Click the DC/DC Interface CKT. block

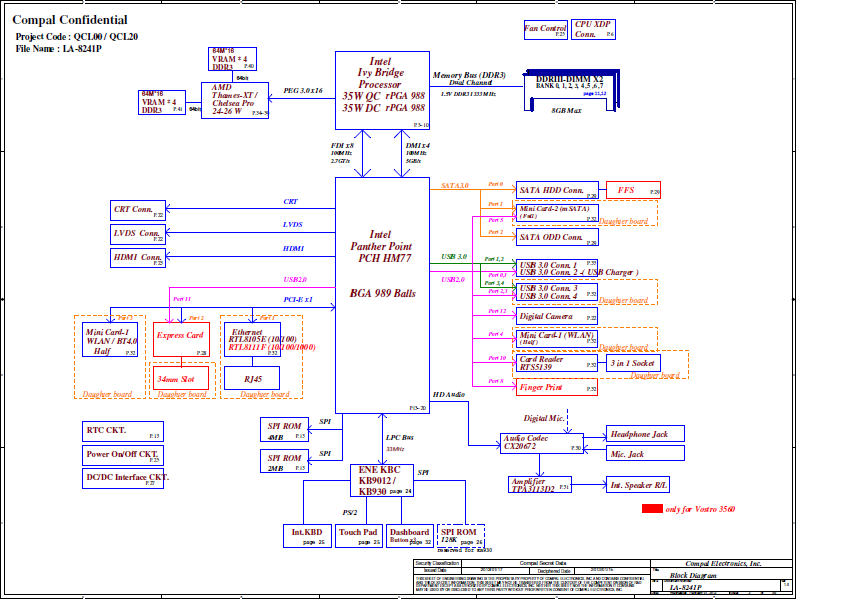(x=123, y=479)
